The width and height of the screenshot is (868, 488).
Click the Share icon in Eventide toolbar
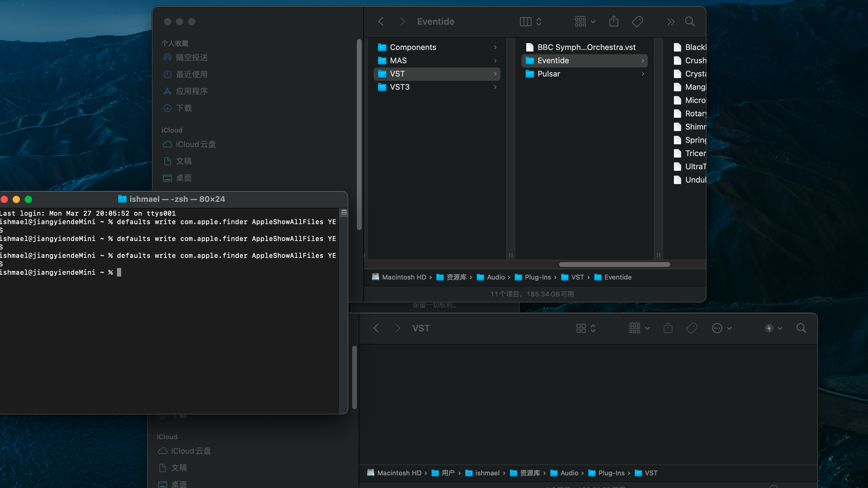point(614,22)
